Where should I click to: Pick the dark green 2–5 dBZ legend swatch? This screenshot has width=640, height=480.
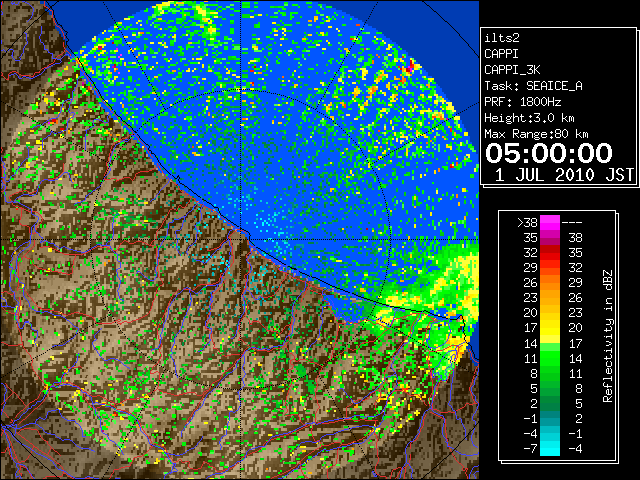point(550,403)
